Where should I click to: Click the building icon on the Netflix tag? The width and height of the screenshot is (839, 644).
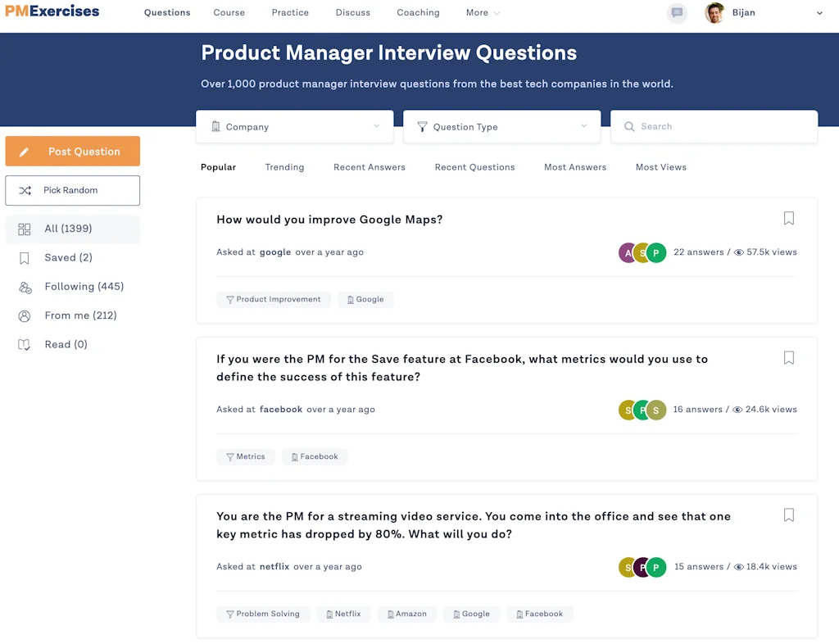coord(328,614)
